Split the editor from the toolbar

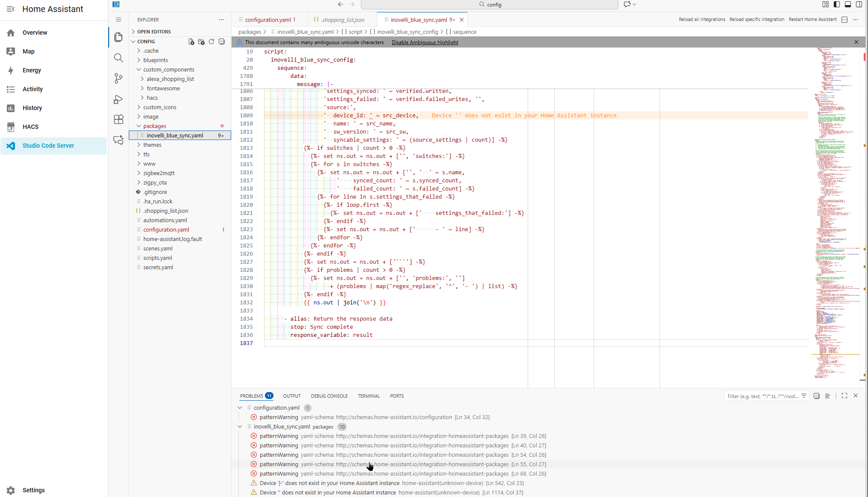[844, 20]
